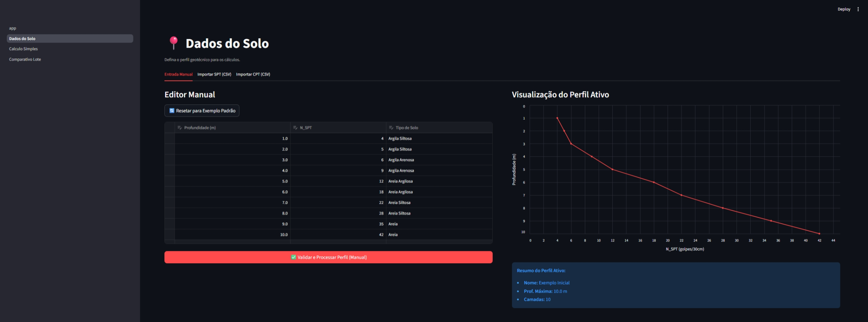Select the row checkbox for depth 1.0
Viewport: 868px width, 322px height.
point(170,138)
